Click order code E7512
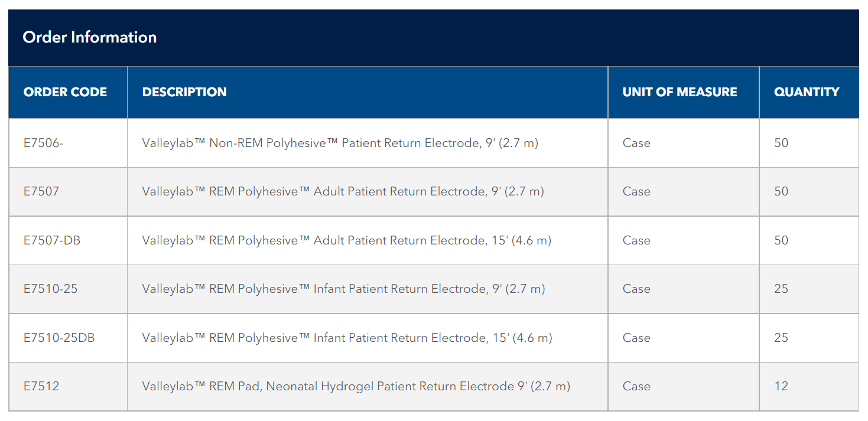The image size is (868, 421). click(x=41, y=386)
